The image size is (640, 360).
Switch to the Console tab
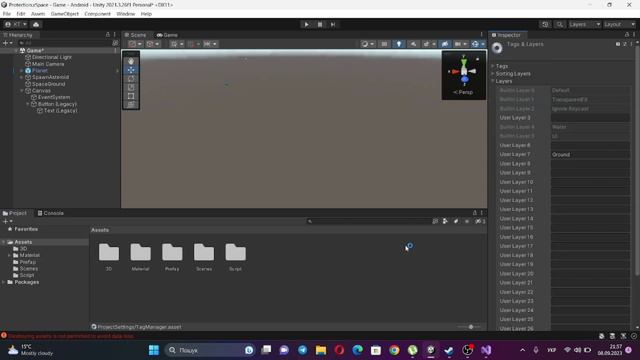coord(51,213)
